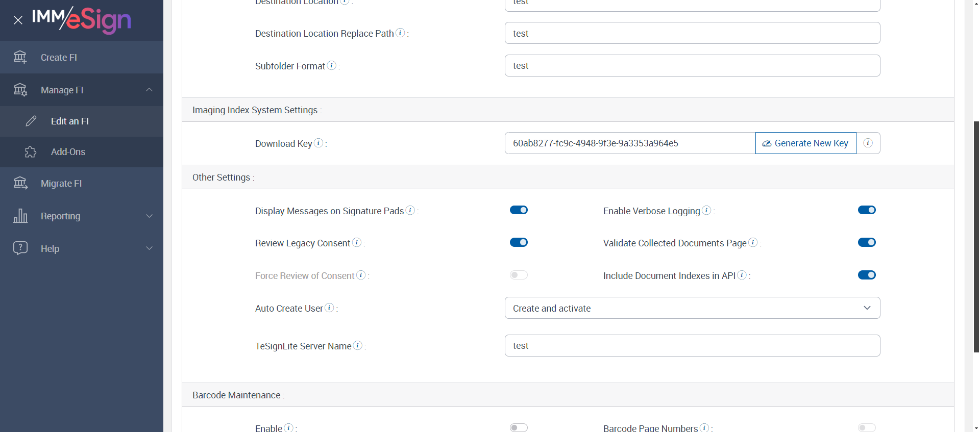Open the Create FI menu item
This screenshot has height=432, width=980.
(59, 58)
